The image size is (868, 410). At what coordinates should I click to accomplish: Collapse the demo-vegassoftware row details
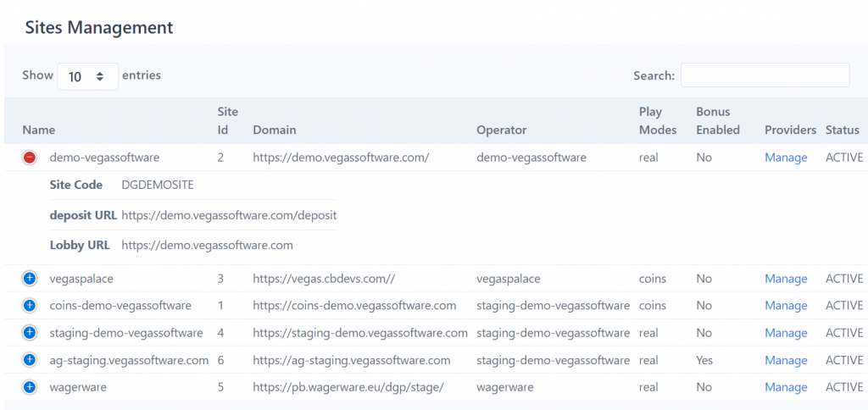coord(30,158)
